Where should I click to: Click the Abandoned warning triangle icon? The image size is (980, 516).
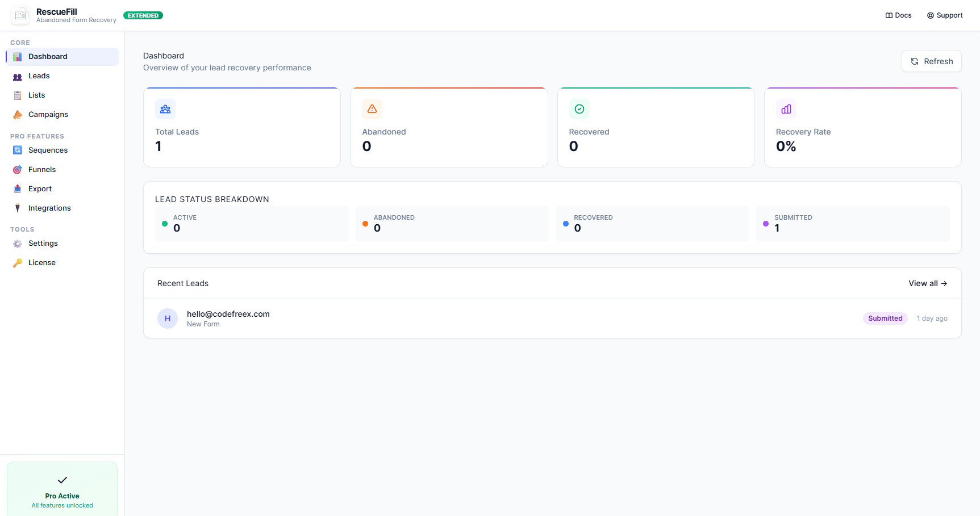click(x=372, y=108)
